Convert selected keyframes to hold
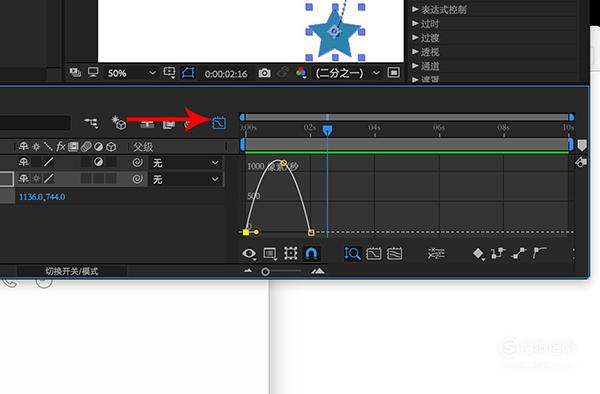This screenshot has width=600, height=394. (498, 253)
